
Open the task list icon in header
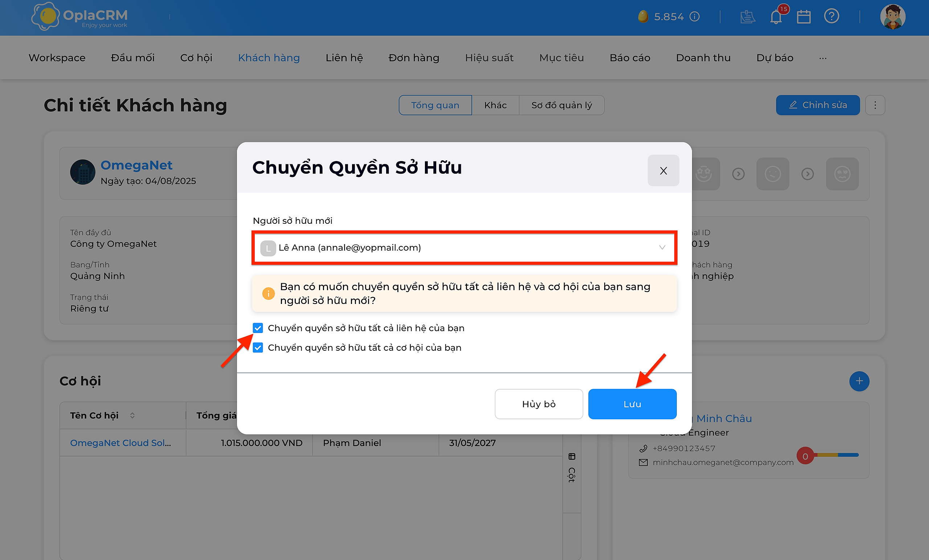[x=747, y=17]
